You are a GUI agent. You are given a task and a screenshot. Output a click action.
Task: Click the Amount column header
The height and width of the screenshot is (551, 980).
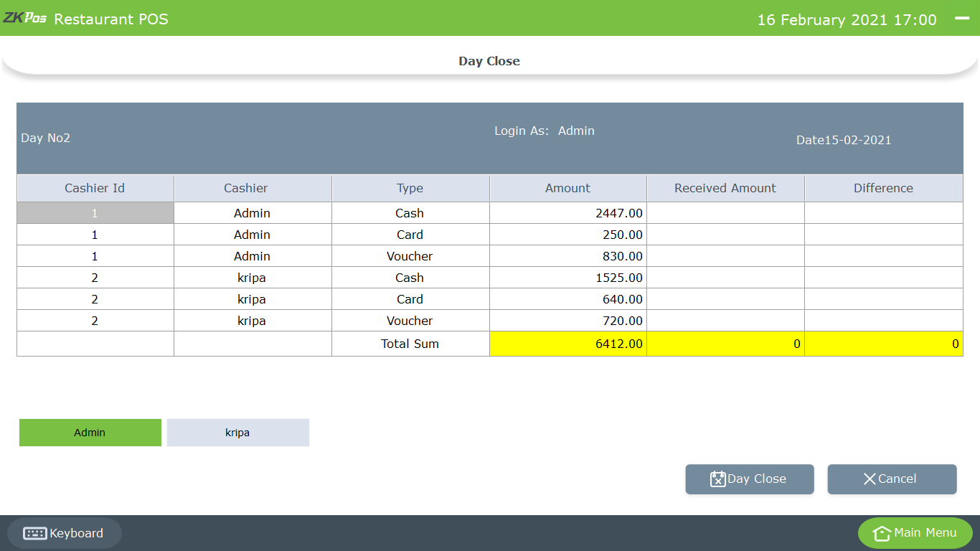point(568,189)
